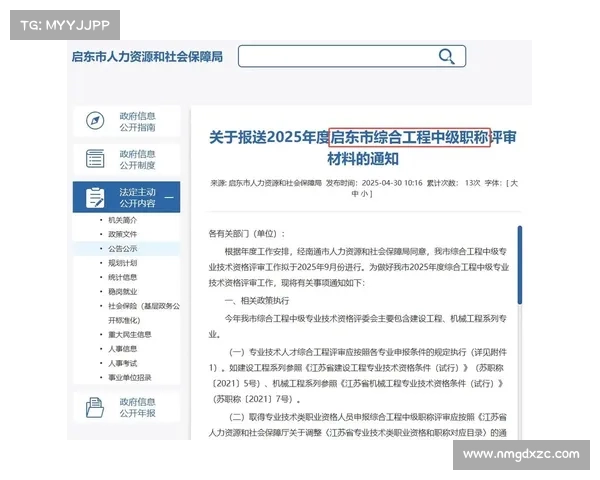Go to 事业单位招录 page
The height and width of the screenshot is (480, 600).
[129, 377]
